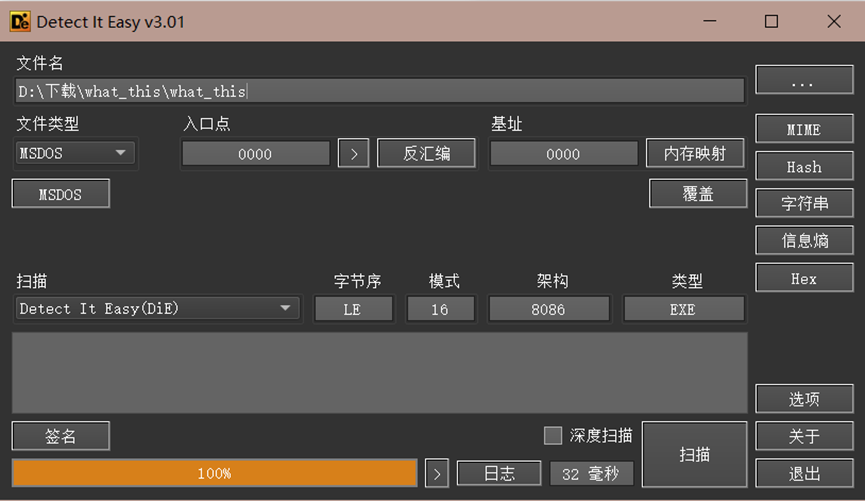Click the empty scan results area
Image resolution: width=865 pixels, height=501 pixels.
[x=380, y=372]
